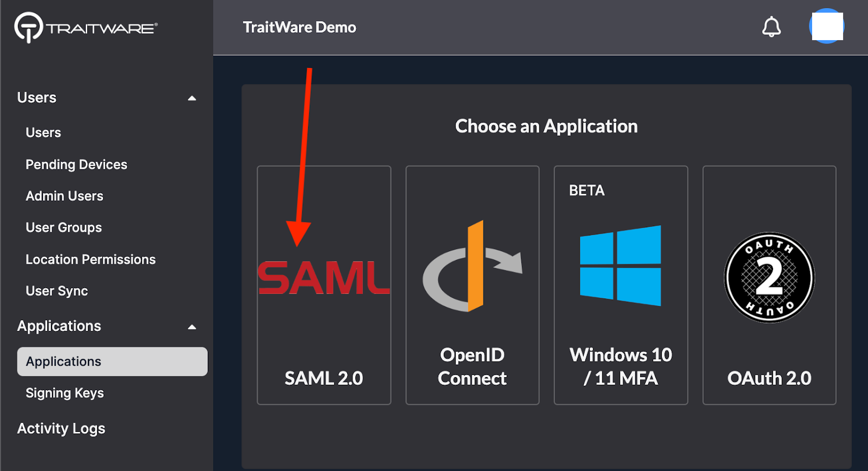Open User Groups page

tap(64, 227)
